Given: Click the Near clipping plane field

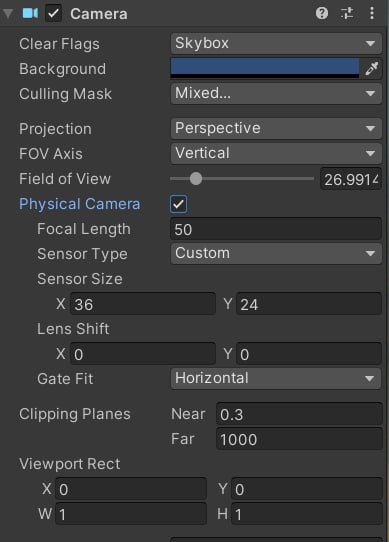Looking at the screenshot, I should pos(299,414).
